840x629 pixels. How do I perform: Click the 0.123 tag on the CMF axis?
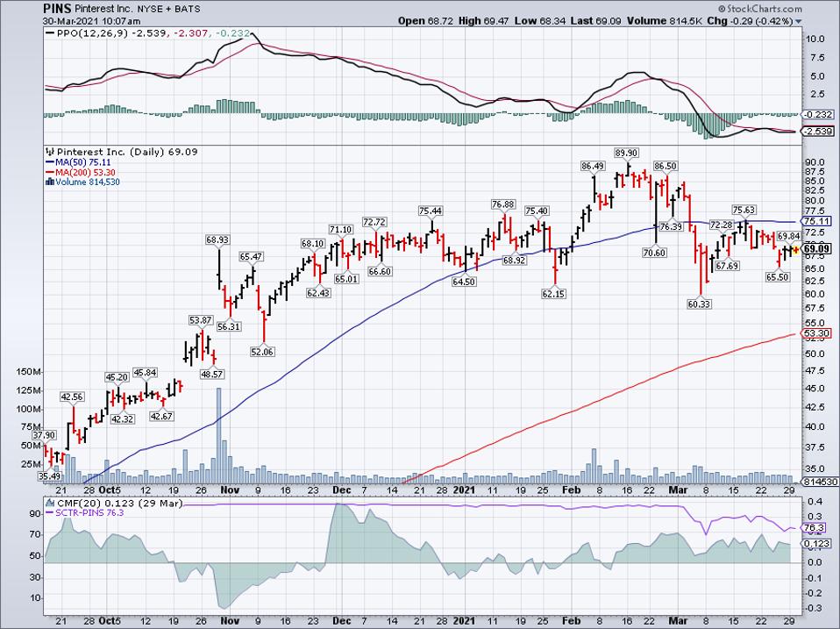815,544
